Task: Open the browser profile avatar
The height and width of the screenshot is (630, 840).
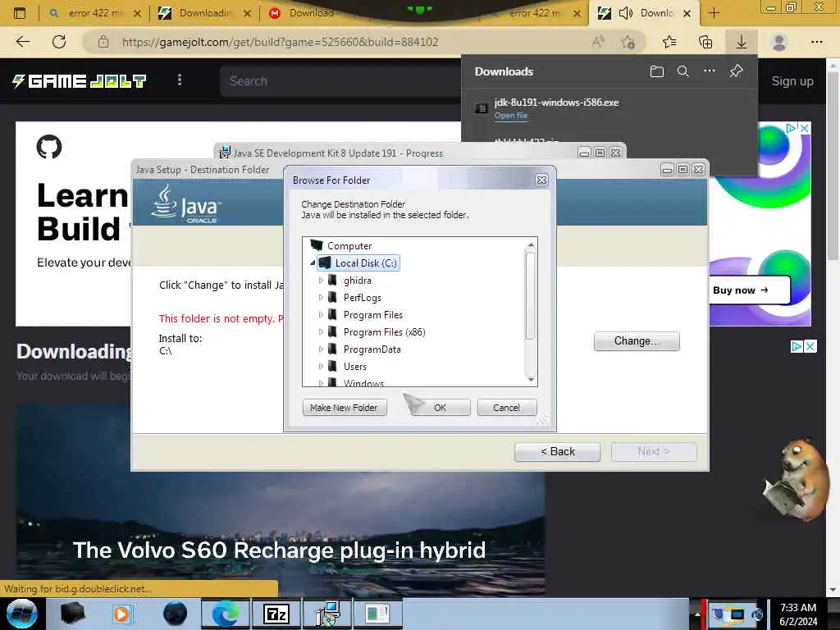Action: coord(779,42)
